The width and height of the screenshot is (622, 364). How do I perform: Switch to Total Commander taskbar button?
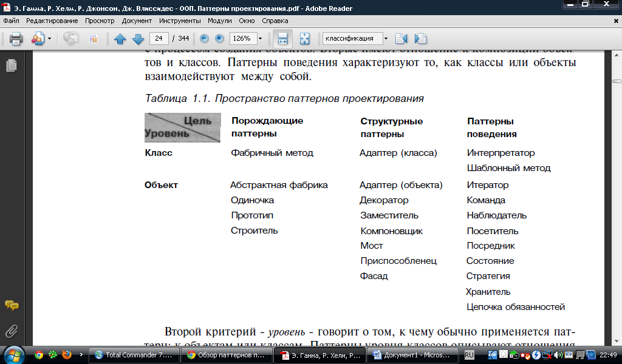[x=134, y=355]
